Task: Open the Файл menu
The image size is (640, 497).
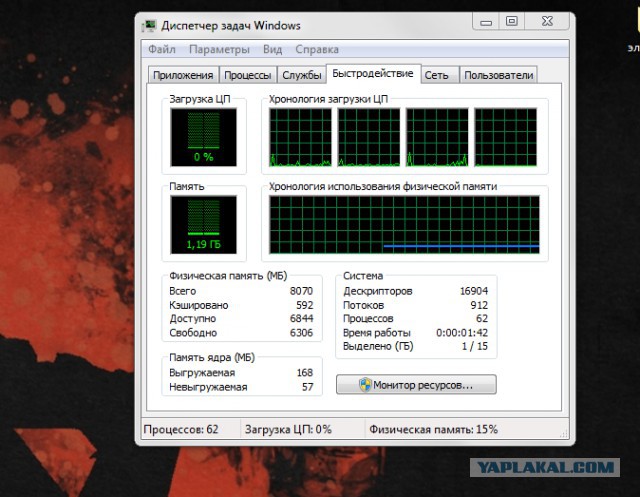Action: (x=162, y=49)
